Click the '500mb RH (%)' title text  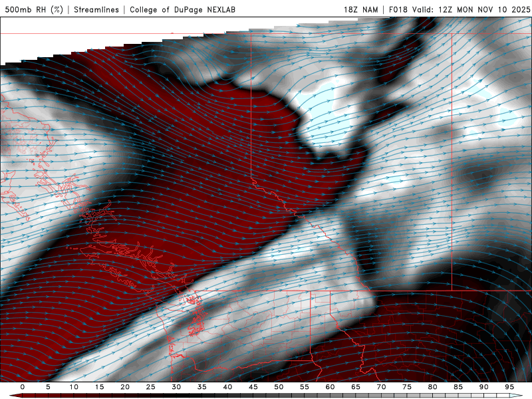(x=34, y=9)
